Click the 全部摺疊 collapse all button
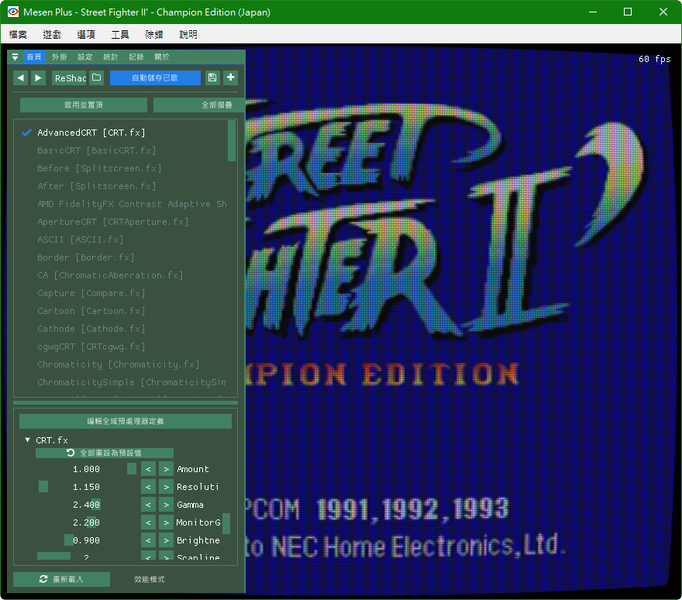Viewport: 682px width, 600px height. (x=199, y=105)
